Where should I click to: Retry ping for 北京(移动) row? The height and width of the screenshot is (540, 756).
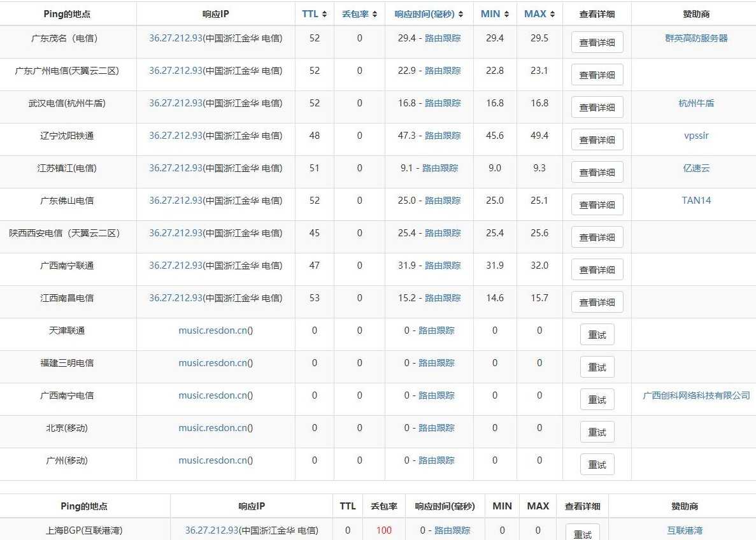click(x=597, y=432)
